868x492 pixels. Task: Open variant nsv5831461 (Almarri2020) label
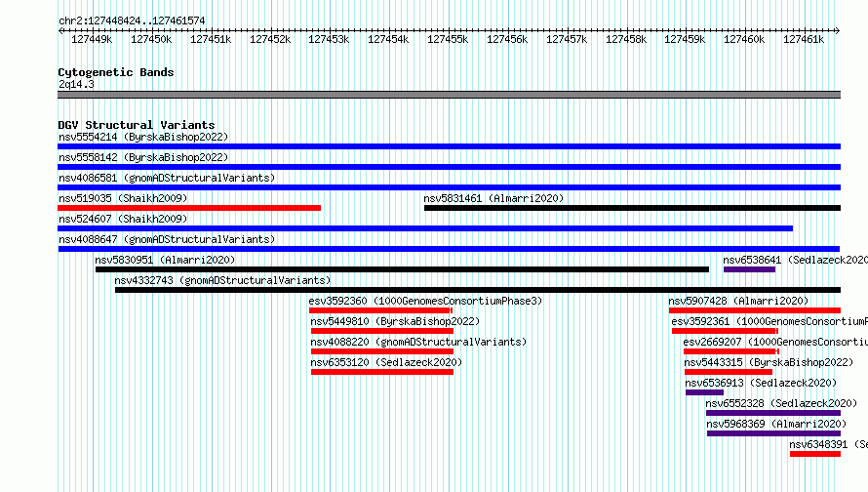click(x=493, y=198)
